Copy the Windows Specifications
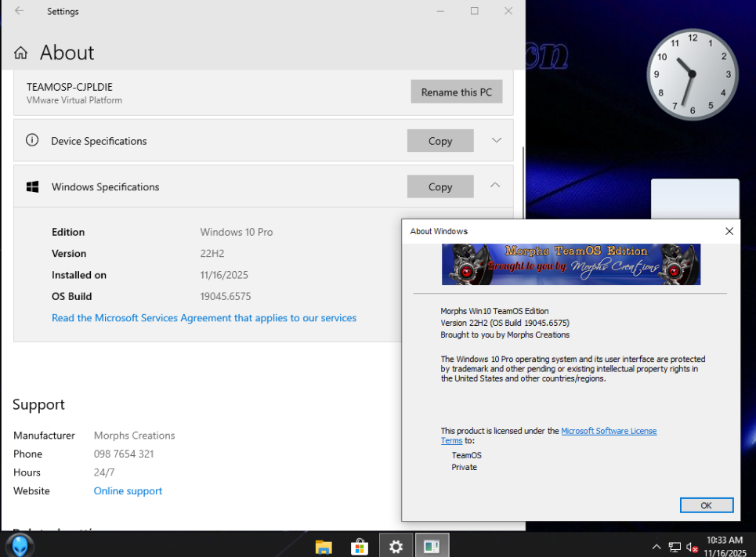The image size is (756, 557). pyautogui.click(x=440, y=186)
